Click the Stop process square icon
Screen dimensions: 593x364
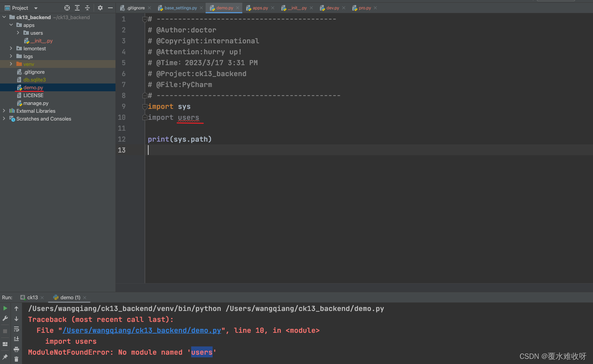pos(5,331)
